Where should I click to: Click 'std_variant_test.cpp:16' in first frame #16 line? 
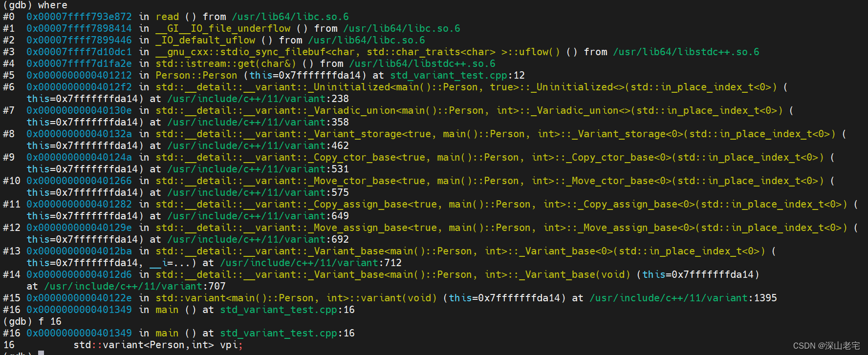pyautogui.click(x=287, y=310)
